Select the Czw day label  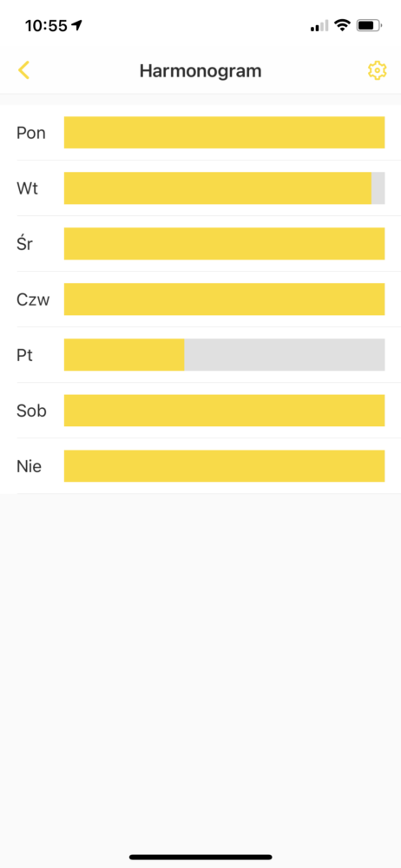(33, 299)
